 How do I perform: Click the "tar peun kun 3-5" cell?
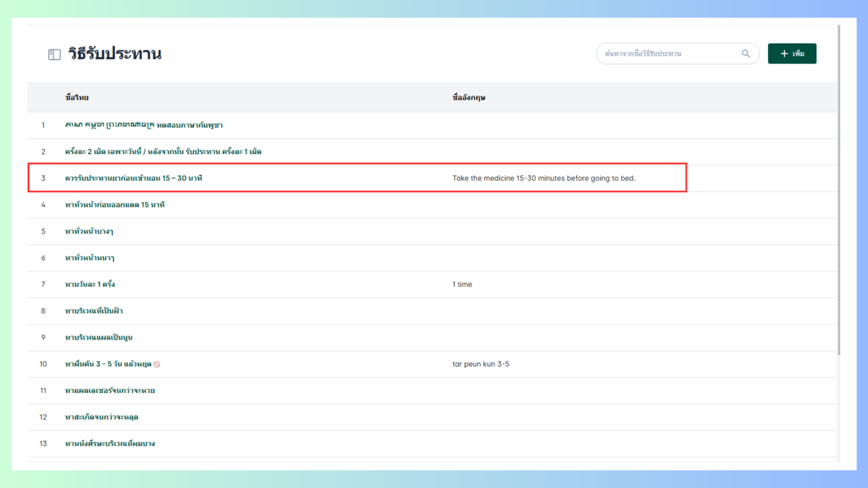481,365
